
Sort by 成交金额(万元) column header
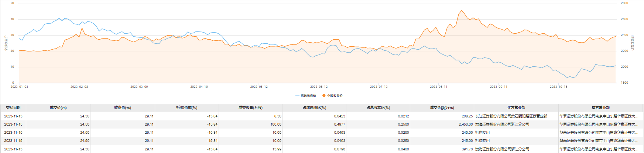point(442,108)
